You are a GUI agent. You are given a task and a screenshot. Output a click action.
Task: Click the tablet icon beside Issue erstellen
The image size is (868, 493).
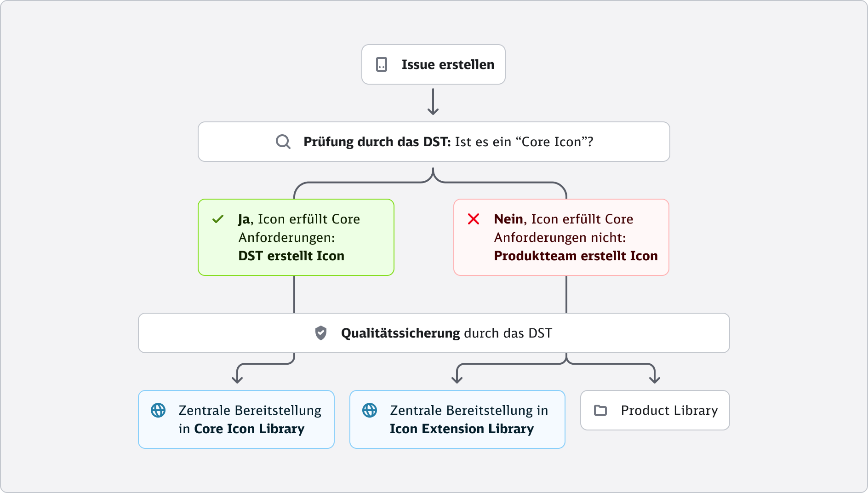pyautogui.click(x=382, y=64)
